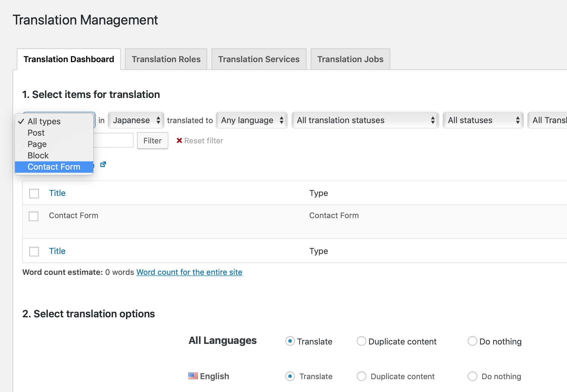Select Duplicate content for English
Screen dimensions: 567x392
pos(361,376)
